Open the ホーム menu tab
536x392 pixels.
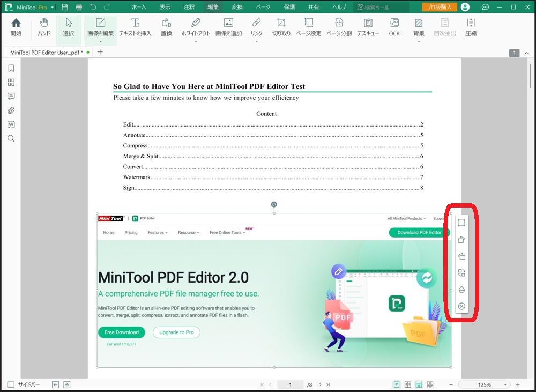[x=139, y=7]
